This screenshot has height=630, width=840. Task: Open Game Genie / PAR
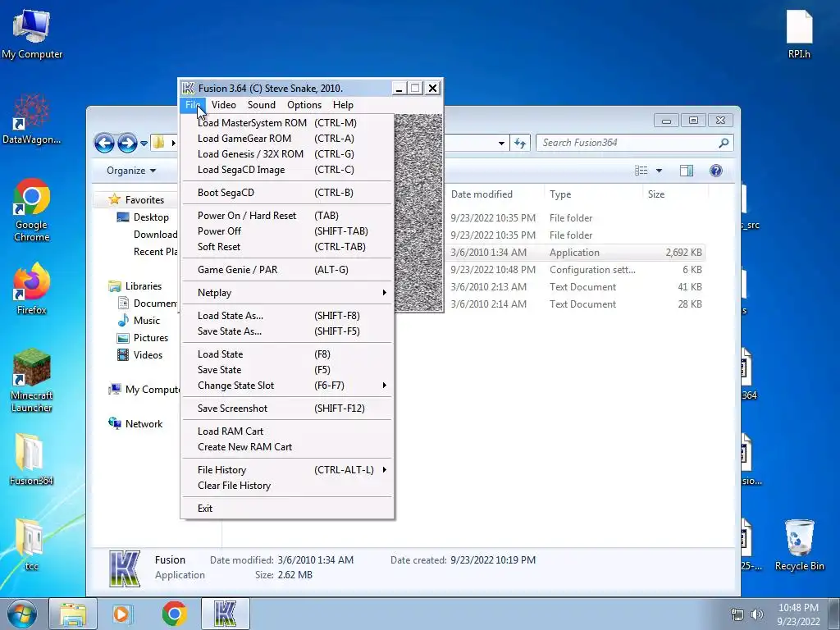288,269
